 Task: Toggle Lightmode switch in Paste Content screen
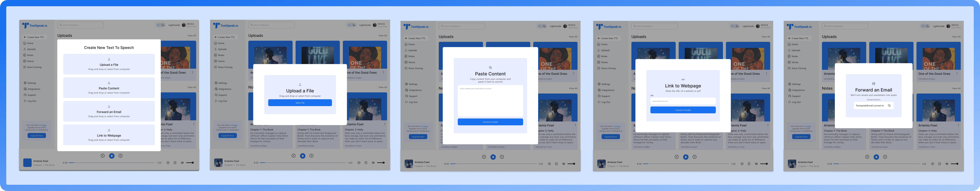(x=542, y=26)
